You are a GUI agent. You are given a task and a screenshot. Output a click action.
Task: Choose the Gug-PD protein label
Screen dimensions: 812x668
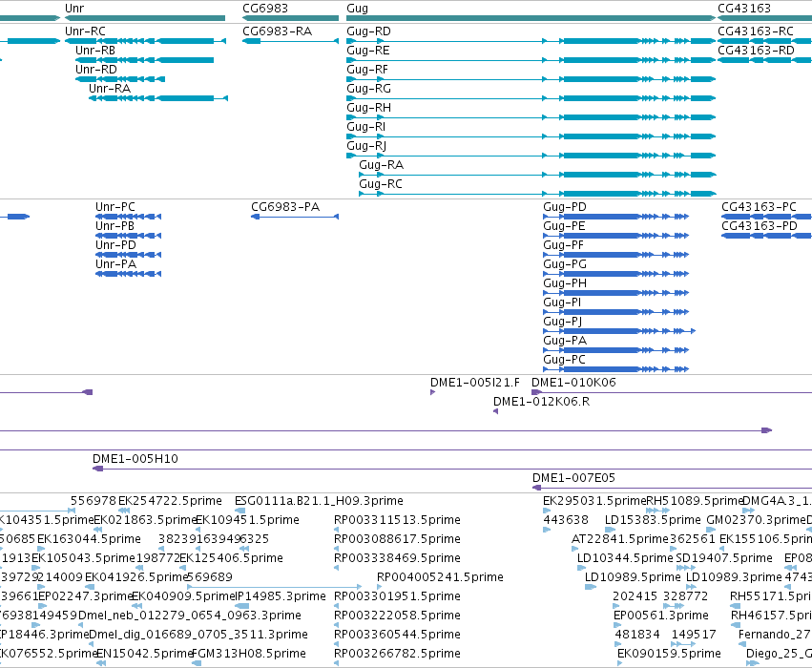tap(565, 207)
